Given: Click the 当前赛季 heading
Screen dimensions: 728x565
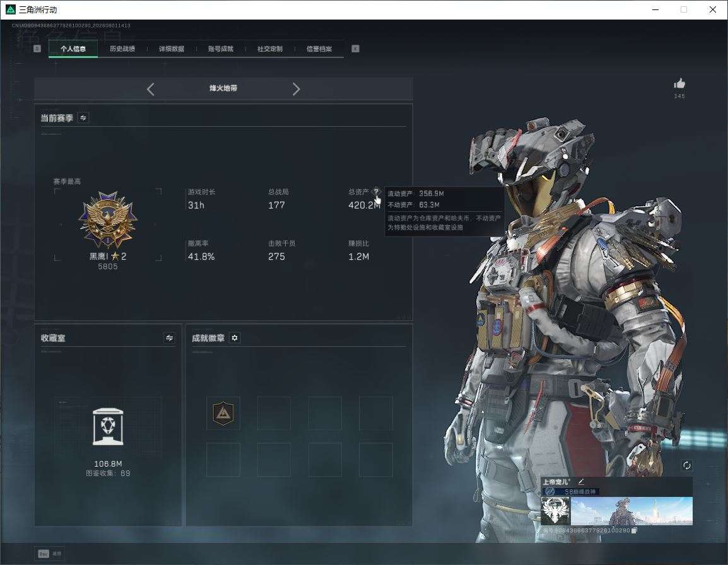Looking at the screenshot, I should click(57, 118).
